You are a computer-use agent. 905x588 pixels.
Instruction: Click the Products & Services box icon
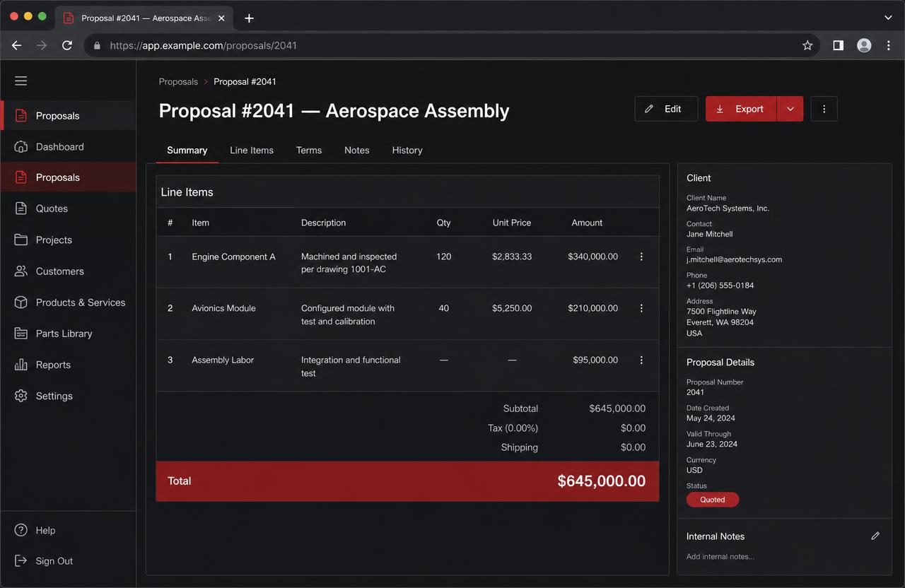(x=21, y=302)
